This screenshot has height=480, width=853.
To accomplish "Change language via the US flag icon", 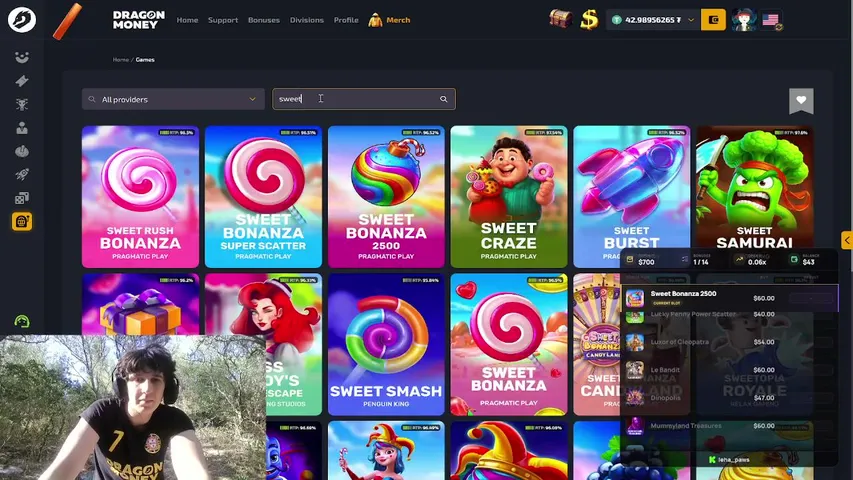I will pyautogui.click(x=771, y=21).
